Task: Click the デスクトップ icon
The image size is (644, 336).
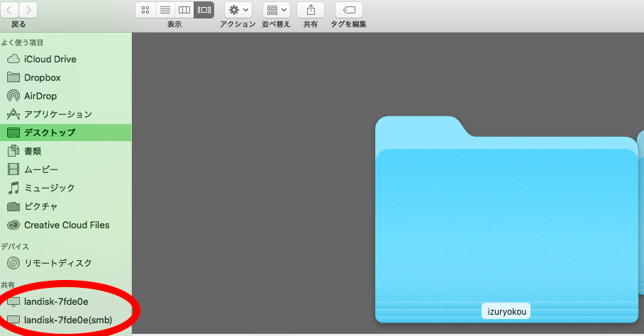Action: tap(13, 133)
